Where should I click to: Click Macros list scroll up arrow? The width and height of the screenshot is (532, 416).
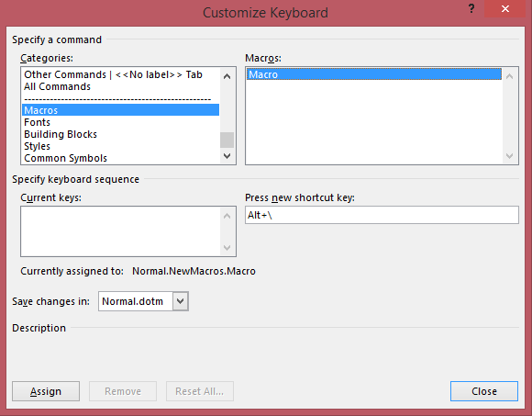[509, 76]
